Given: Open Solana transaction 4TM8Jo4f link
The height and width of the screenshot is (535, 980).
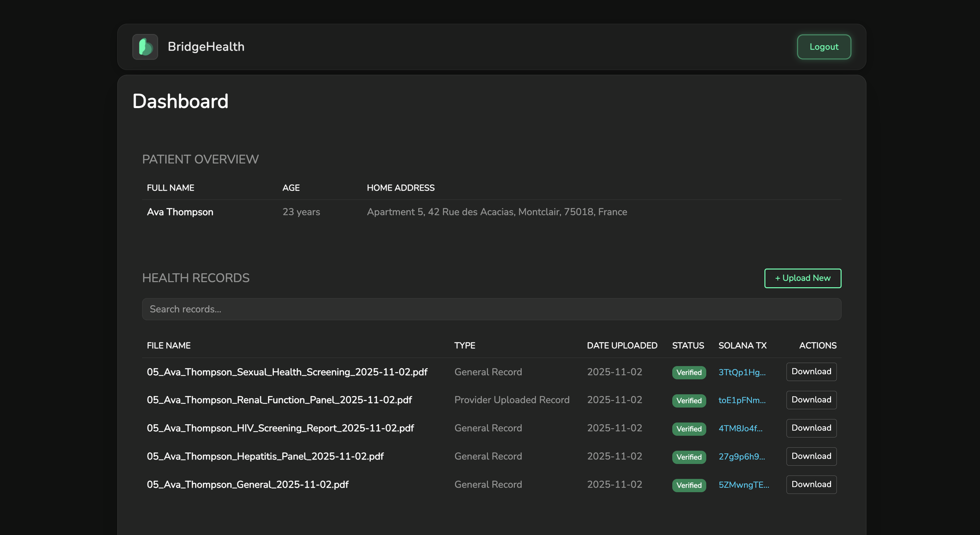Looking at the screenshot, I should pyautogui.click(x=740, y=429).
